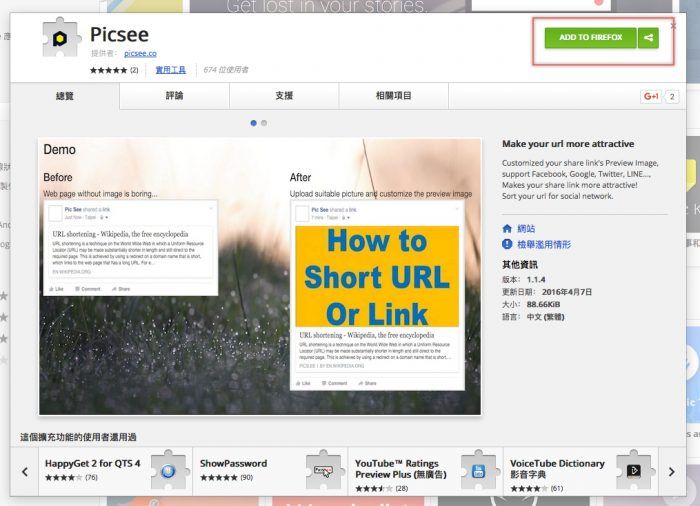Click the version value 1.1.4
The image size is (700, 506).
point(536,280)
